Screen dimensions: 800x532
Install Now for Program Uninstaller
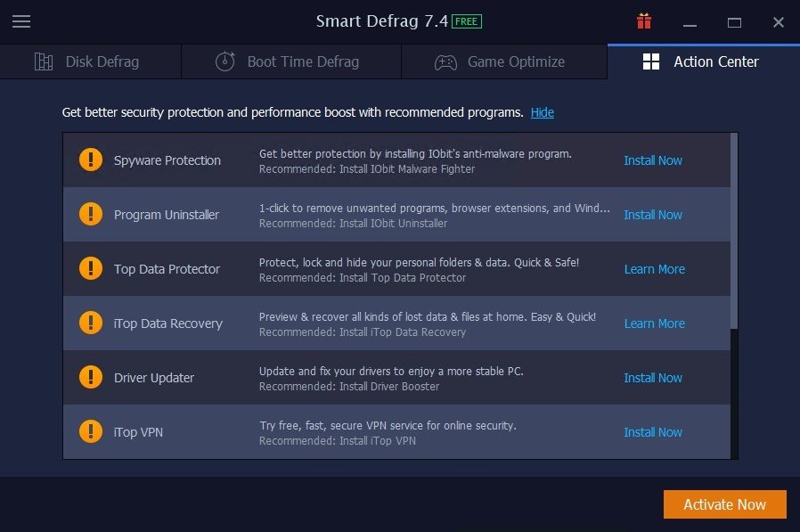click(x=653, y=215)
